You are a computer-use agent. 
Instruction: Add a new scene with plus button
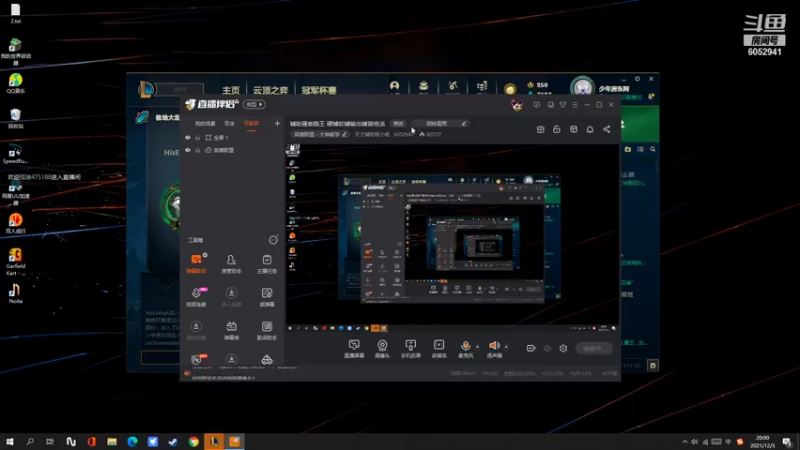[x=277, y=123]
